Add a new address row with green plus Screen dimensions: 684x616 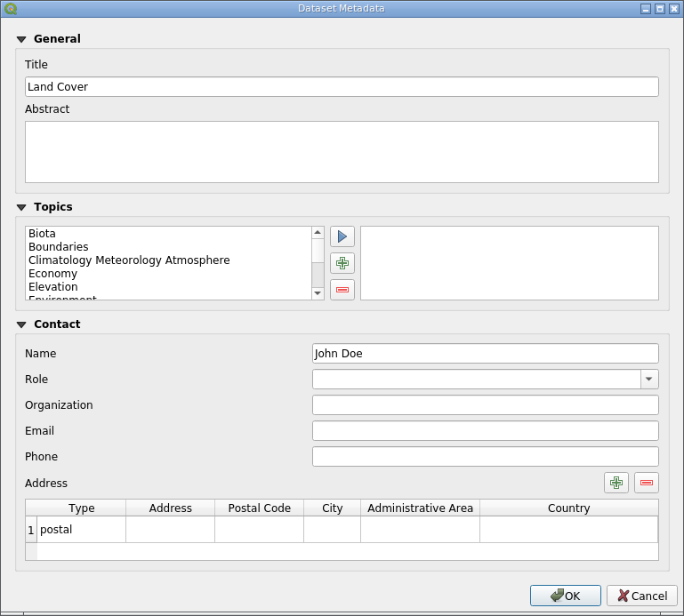[x=616, y=483]
